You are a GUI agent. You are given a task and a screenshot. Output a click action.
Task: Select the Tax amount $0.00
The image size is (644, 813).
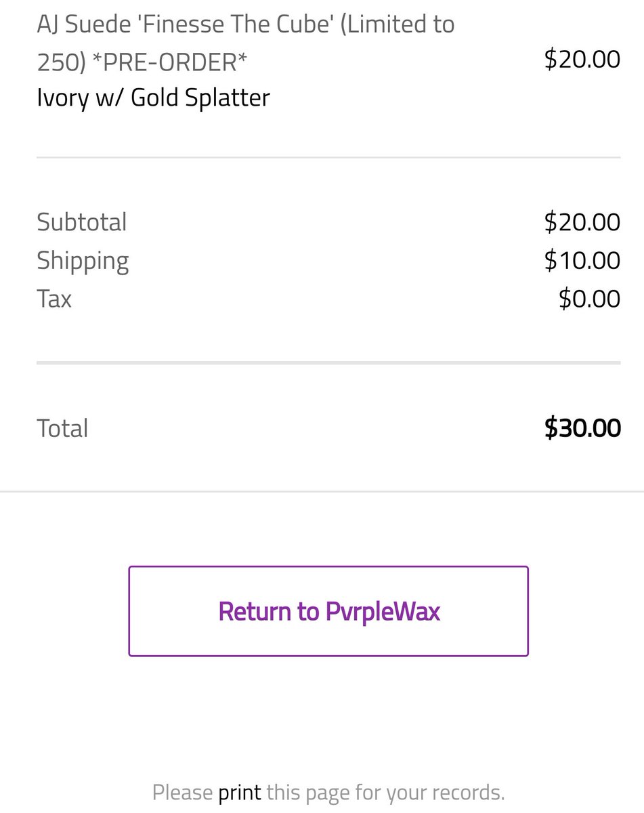pyautogui.click(x=589, y=299)
